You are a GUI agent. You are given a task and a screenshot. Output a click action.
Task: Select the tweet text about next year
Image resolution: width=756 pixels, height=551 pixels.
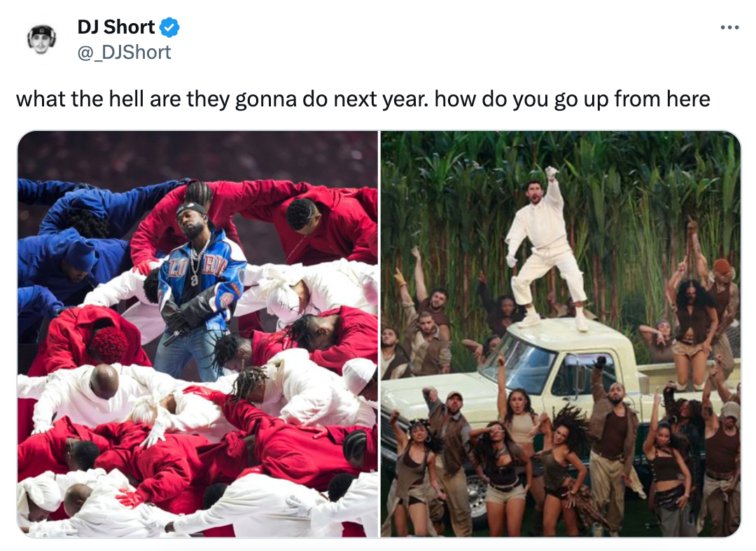point(363,99)
